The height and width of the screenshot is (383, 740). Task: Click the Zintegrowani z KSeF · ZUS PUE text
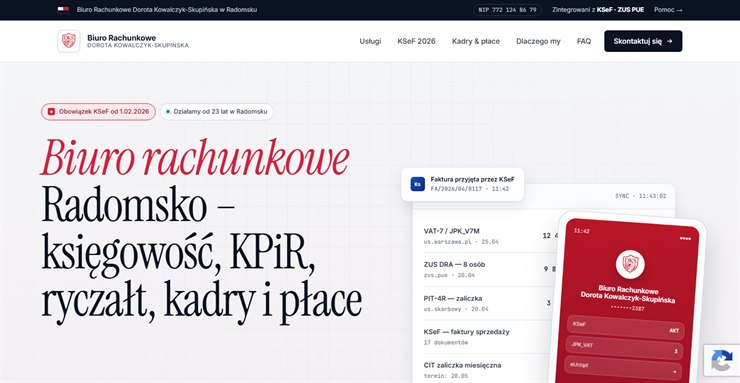[598, 9]
